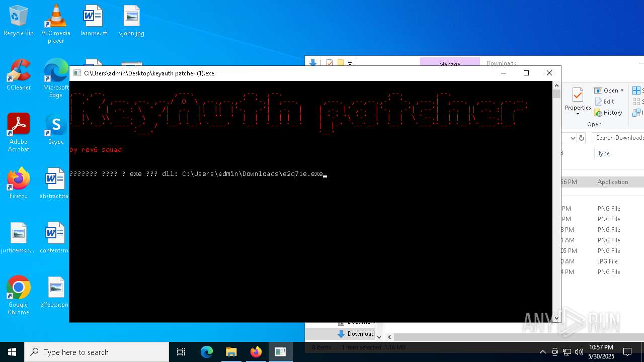644x362 pixels.
Task: Open the abstractsta Word document icon
Action: coord(54,184)
